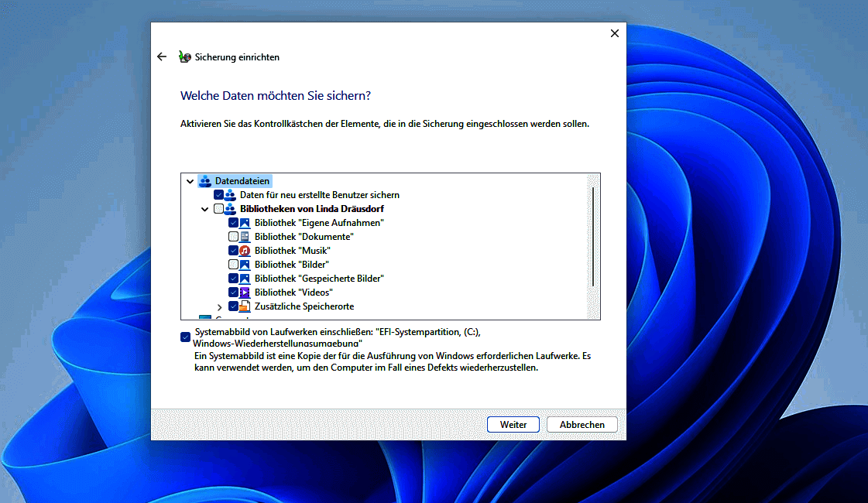This screenshot has height=503, width=868.
Task: Click the Dokumente library icon
Action: pos(245,237)
